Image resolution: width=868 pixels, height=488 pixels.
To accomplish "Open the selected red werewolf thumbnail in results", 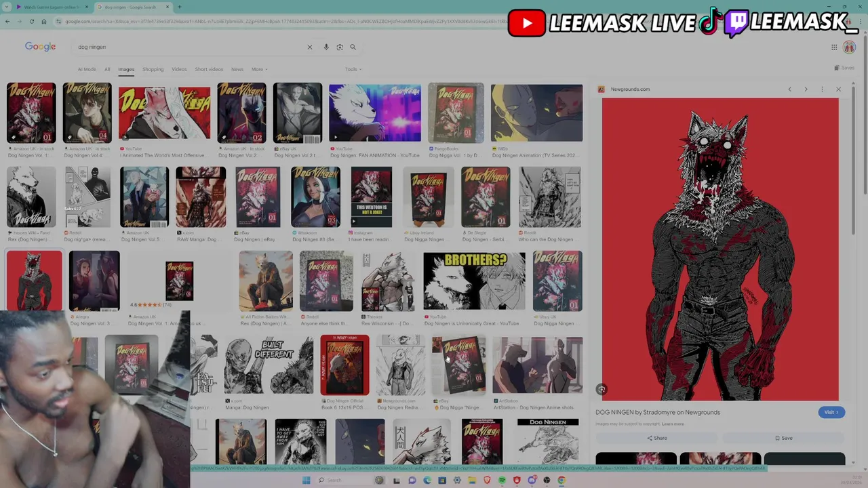I will point(34,281).
